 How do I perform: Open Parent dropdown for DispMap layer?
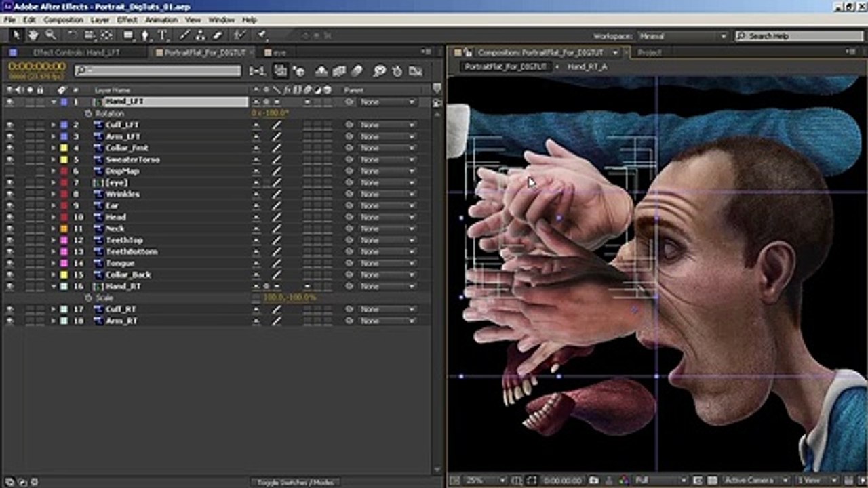(387, 171)
